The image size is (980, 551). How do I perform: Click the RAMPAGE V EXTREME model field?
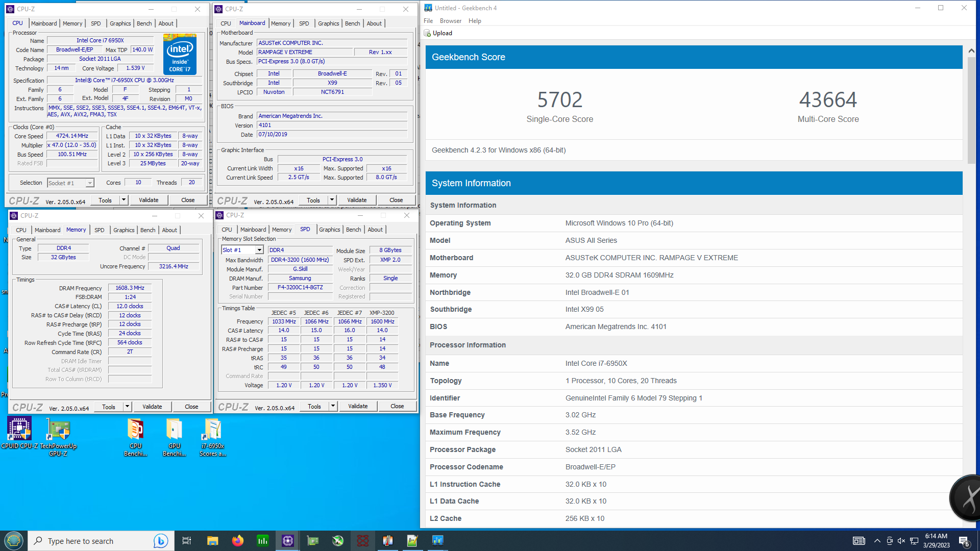pos(305,53)
